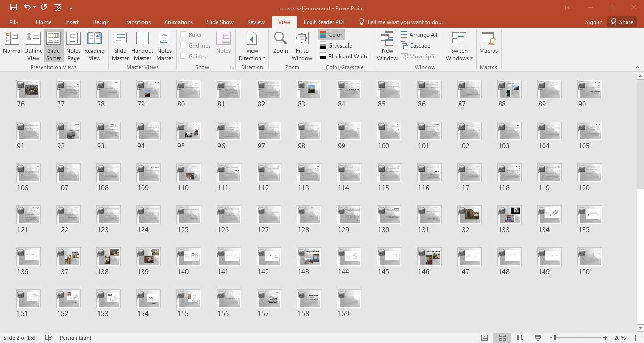Image resolution: width=644 pixels, height=343 pixels.
Task: Start slideshow from beginning via quick access icon
Action: click(58, 7)
